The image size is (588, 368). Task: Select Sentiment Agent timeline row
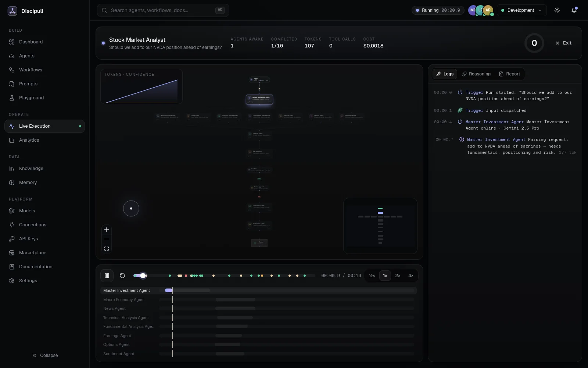click(x=258, y=354)
